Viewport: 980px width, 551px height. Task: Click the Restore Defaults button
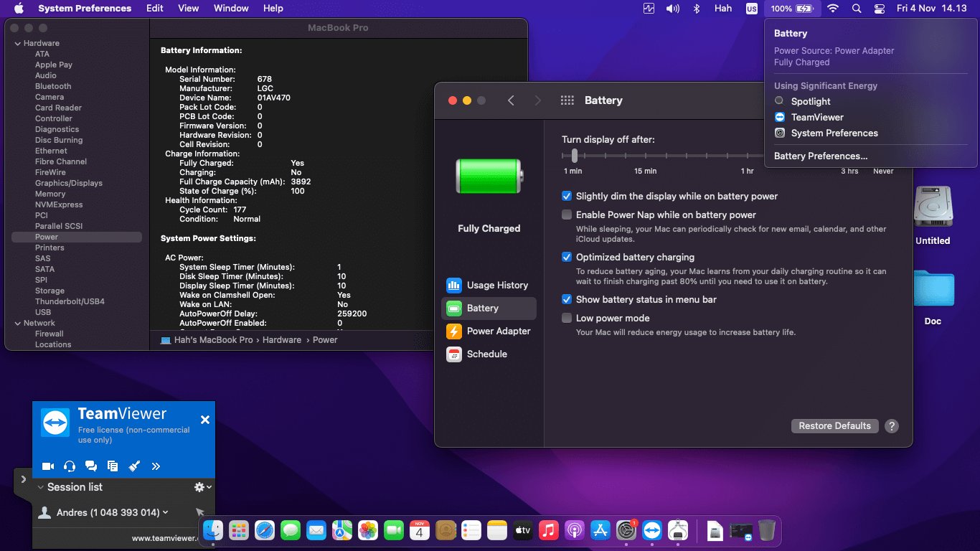click(834, 426)
